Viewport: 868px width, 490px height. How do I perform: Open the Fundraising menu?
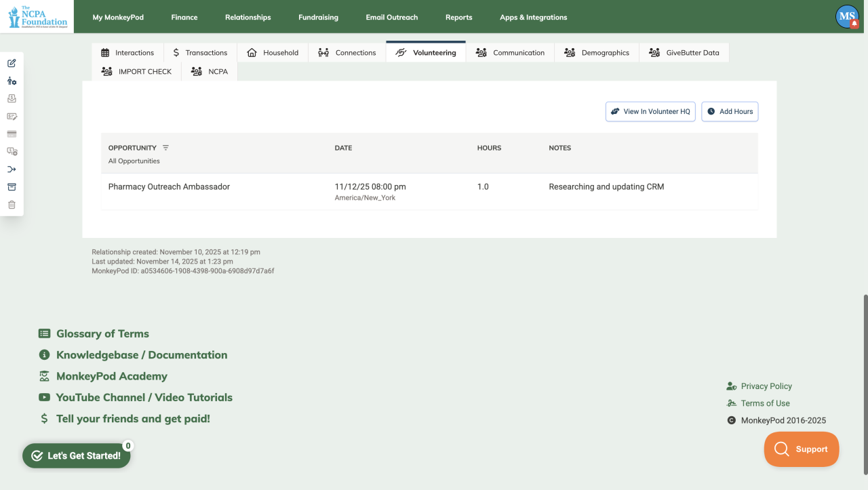(x=318, y=17)
